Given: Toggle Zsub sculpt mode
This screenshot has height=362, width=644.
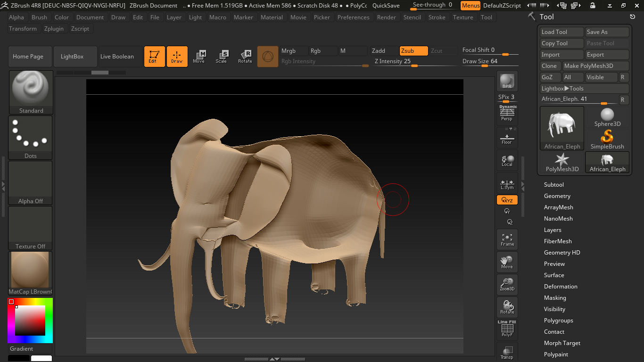Looking at the screenshot, I should coord(414,51).
